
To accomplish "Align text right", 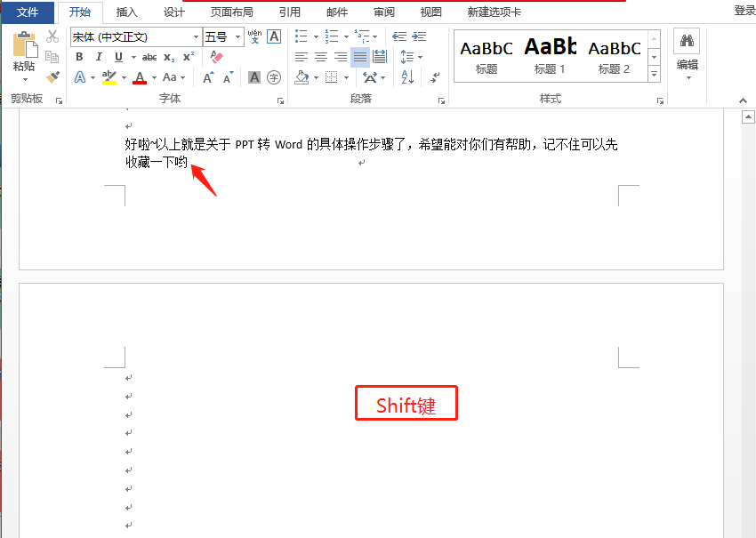I will (x=341, y=58).
